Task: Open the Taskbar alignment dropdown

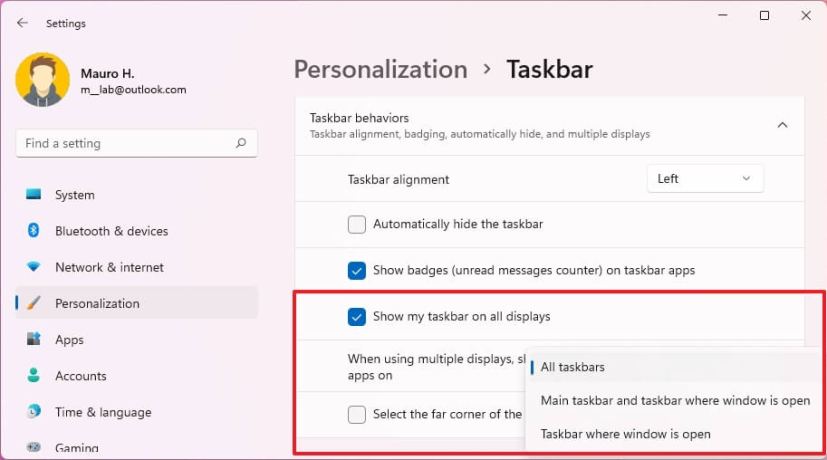Action: click(705, 179)
